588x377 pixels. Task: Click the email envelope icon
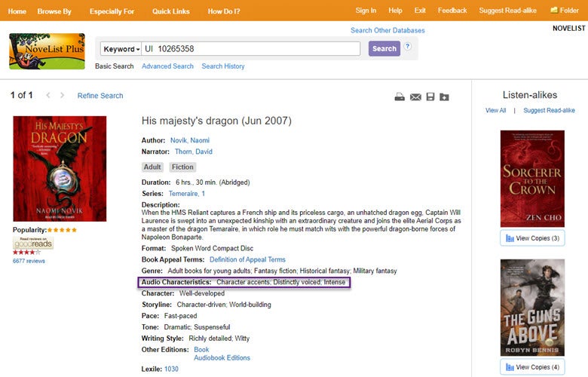(415, 97)
